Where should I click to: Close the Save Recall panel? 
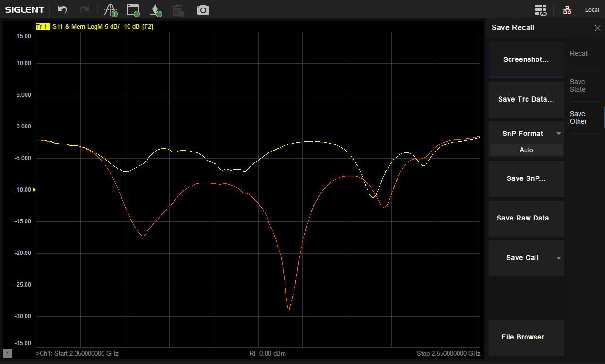pyautogui.click(x=597, y=28)
